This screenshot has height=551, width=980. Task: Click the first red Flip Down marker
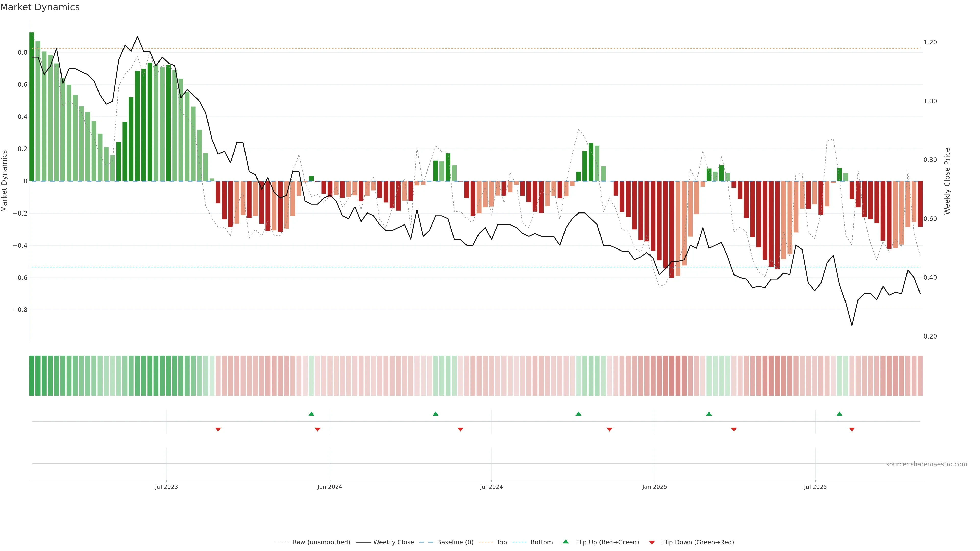tap(218, 429)
